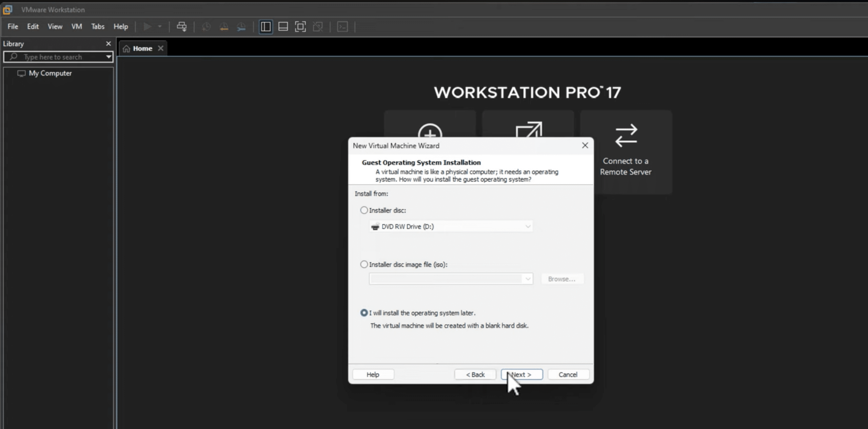Open the DVD RW Drive dropdown
Screen dimensions: 868x429
(528, 226)
